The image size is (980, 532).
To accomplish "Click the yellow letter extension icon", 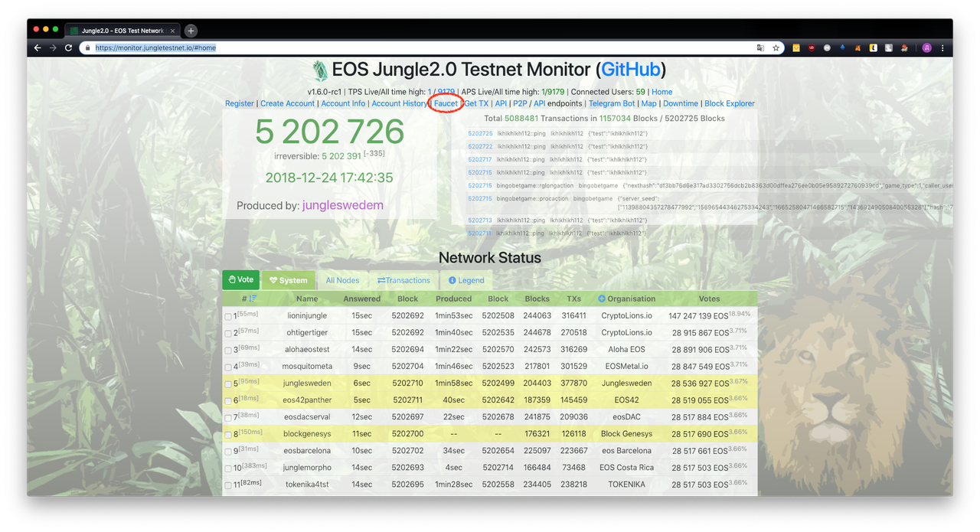I will [873, 47].
